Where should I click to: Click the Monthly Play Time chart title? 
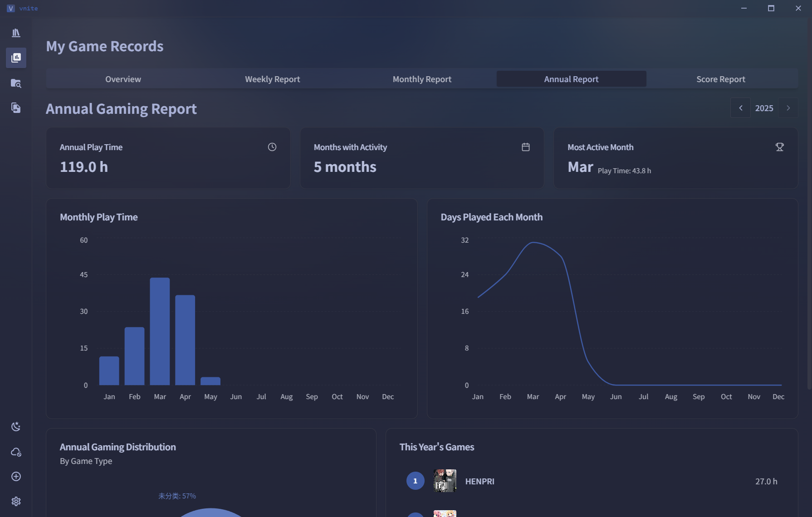[x=99, y=217]
